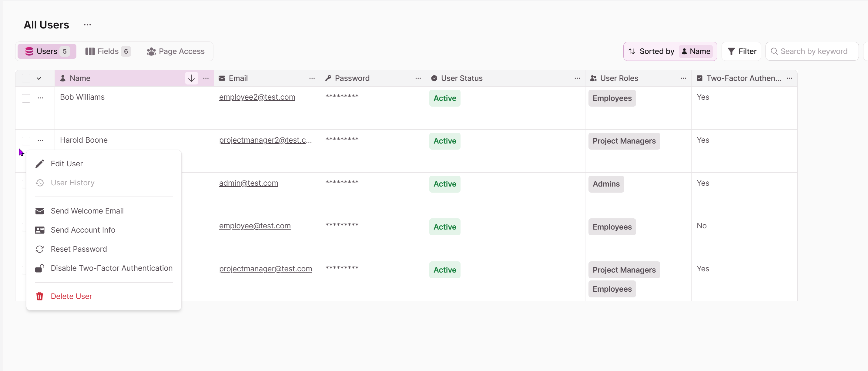Open the employee2@test.com email link
The width and height of the screenshot is (868, 371).
257,97
